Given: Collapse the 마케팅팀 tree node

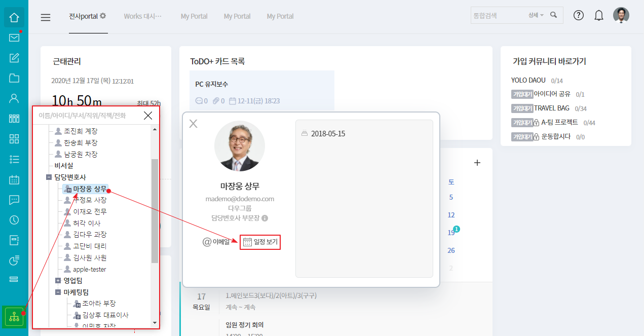Looking at the screenshot, I should [x=58, y=292].
